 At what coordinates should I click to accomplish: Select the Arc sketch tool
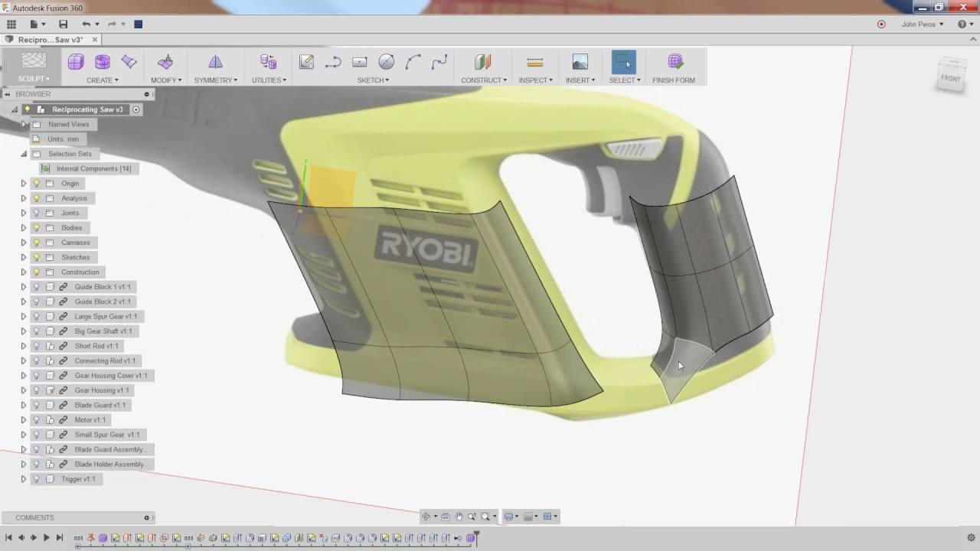pos(413,62)
